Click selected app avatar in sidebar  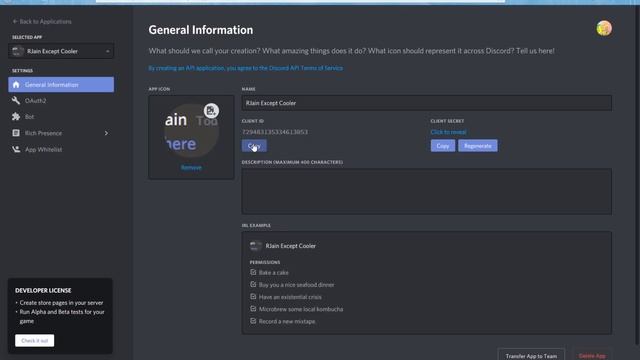click(18, 51)
